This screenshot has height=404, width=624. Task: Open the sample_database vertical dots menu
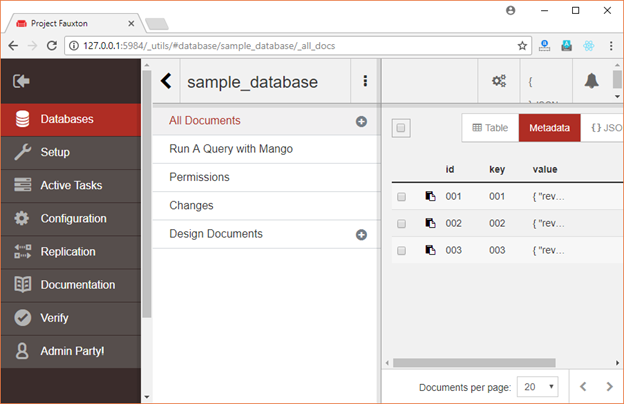tap(365, 81)
